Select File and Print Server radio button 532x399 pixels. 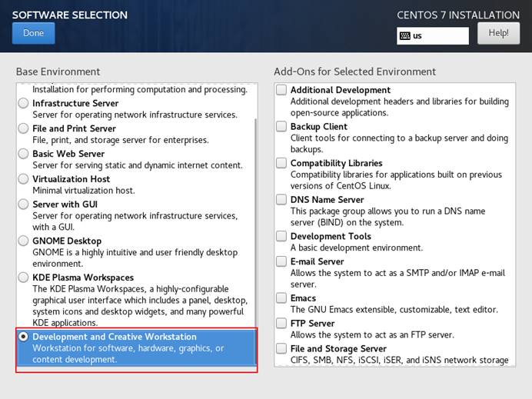click(23, 128)
